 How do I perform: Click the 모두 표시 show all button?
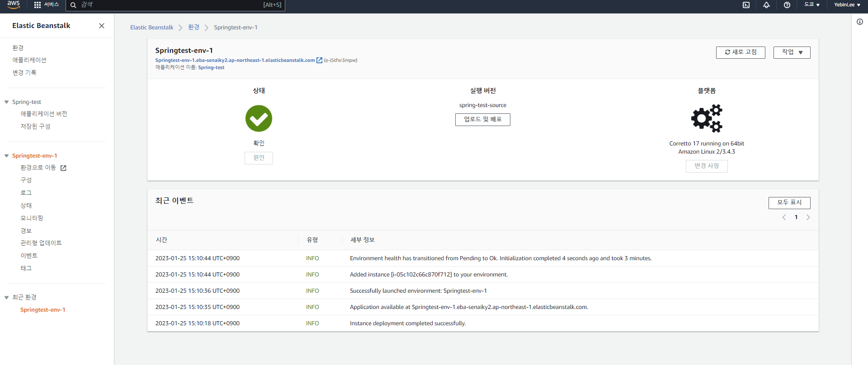tap(789, 203)
